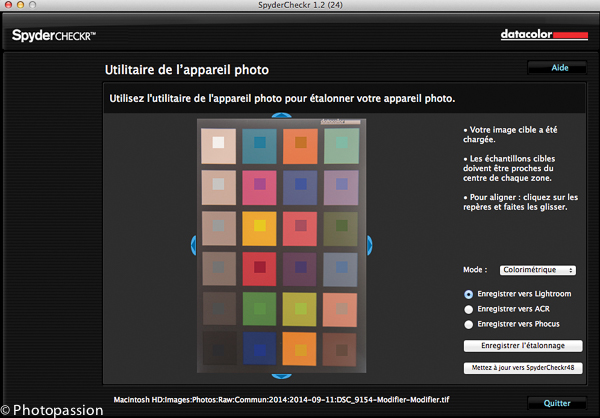Click the window title SpyderCheckr 1.2 (24)
This screenshot has height=418, width=600.
pyautogui.click(x=300, y=5)
